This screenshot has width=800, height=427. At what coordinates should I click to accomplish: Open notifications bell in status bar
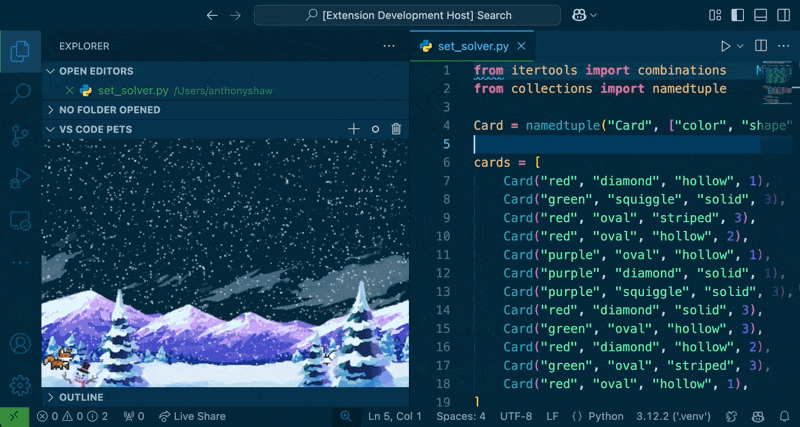(785, 416)
